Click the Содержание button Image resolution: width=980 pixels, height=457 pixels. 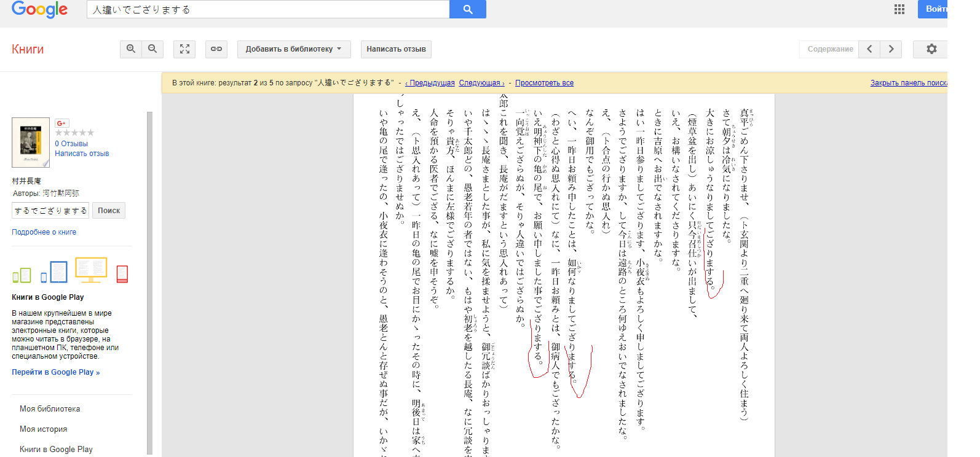pos(830,49)
